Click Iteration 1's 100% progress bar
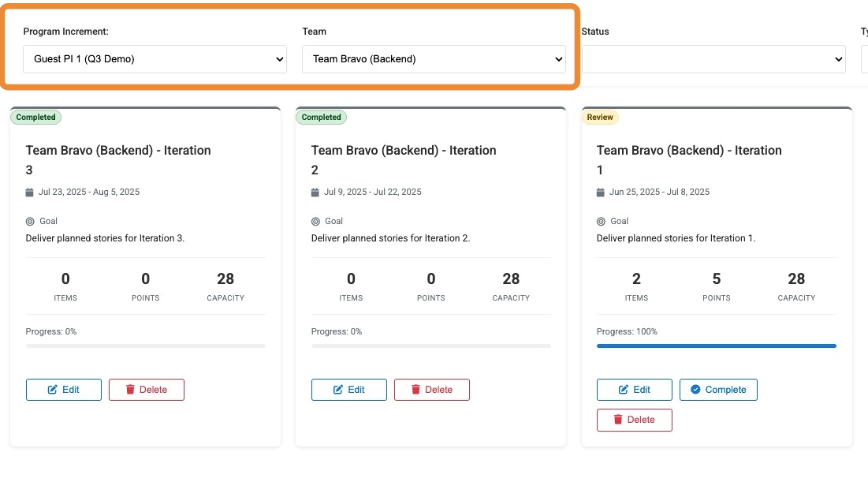This screenshot has width=868, height=486. pos(716,346)
